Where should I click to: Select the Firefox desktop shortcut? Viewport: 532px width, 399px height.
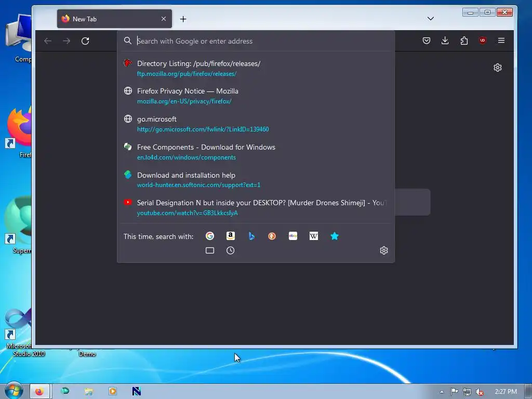coord(19,132)
